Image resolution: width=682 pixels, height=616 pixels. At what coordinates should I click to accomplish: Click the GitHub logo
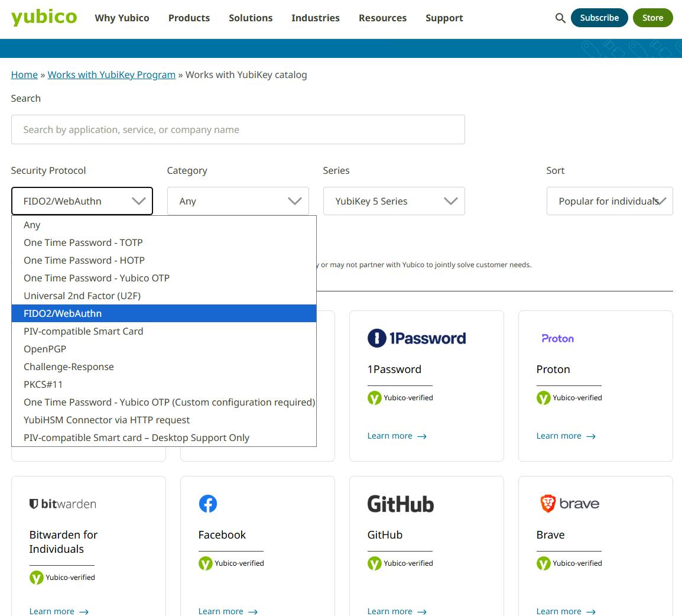tap(401, 504)
